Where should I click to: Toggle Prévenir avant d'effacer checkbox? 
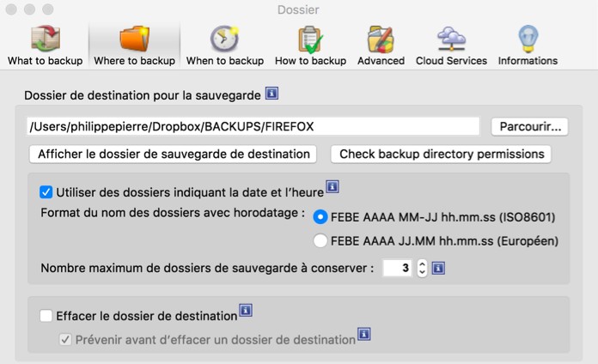[64, 340]
